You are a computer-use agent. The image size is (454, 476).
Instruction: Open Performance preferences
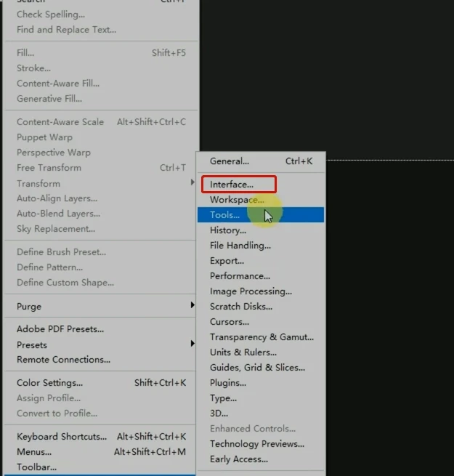[240, 276]
